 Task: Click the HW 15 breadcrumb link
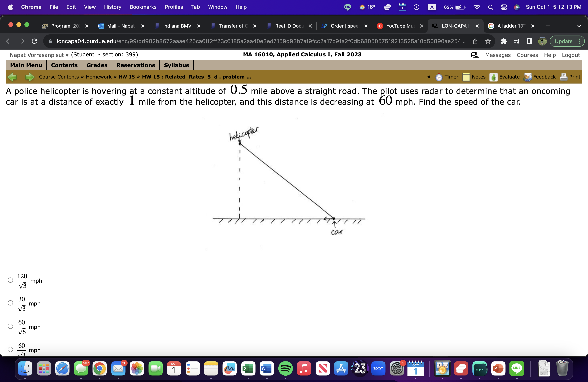[x=127, y=77]
